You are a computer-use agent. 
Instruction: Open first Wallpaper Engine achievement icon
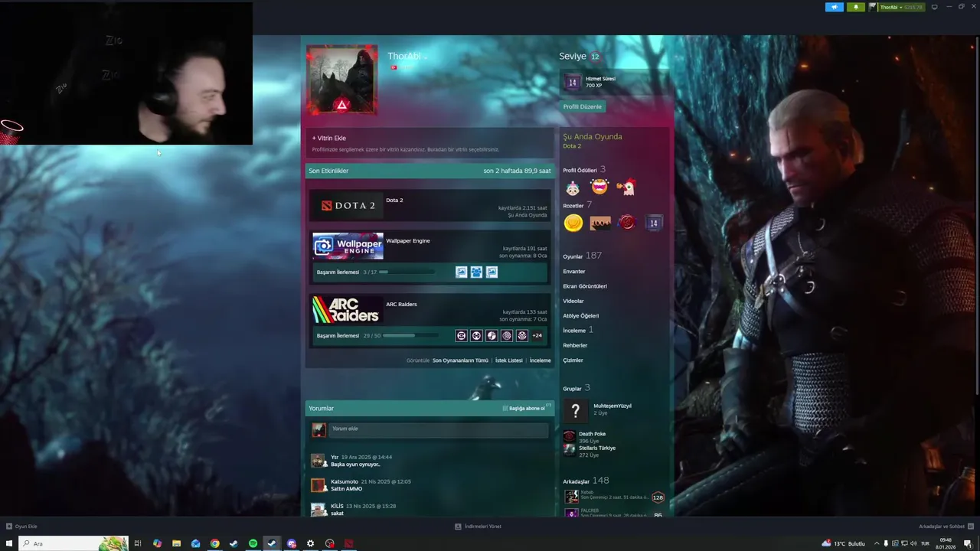[x=462, y=272]
